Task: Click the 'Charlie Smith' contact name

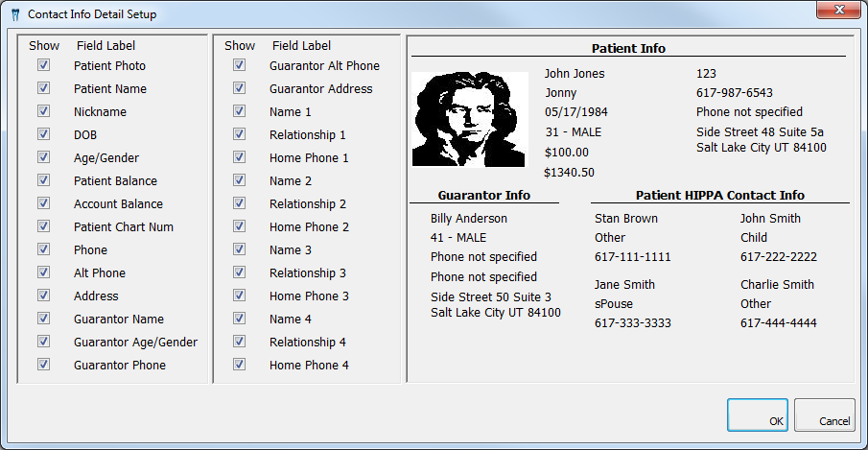Action: pyautogui.click(x=777, y=285)
